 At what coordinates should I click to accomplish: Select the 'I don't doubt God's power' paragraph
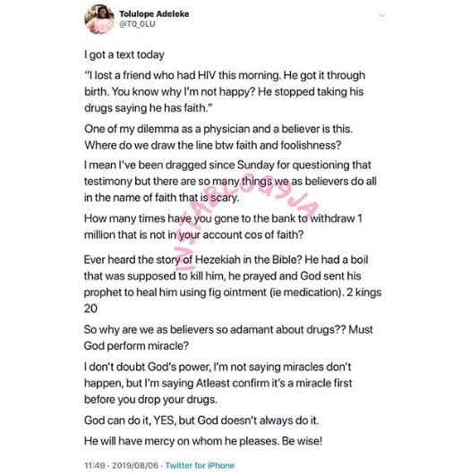click(x=218, y=383)
